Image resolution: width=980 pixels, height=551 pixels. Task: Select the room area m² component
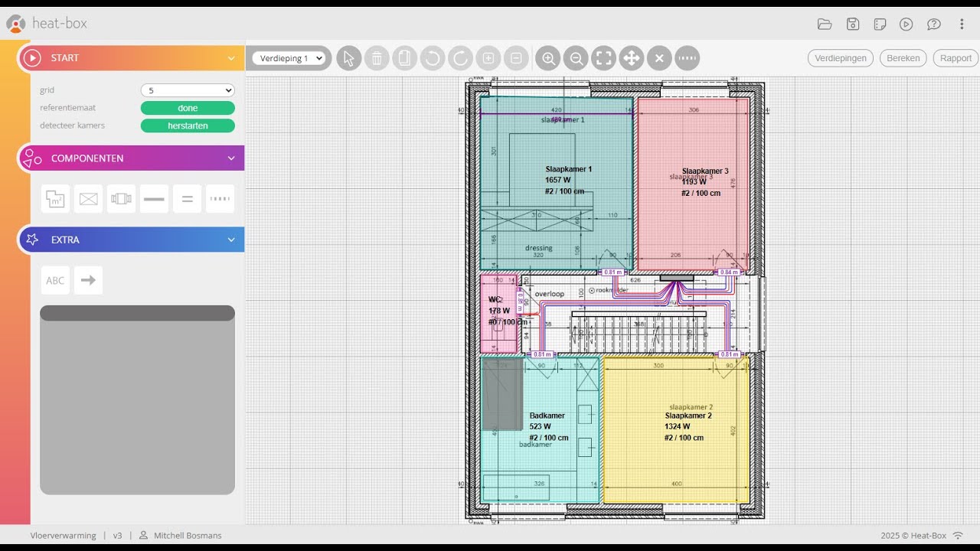55,199
